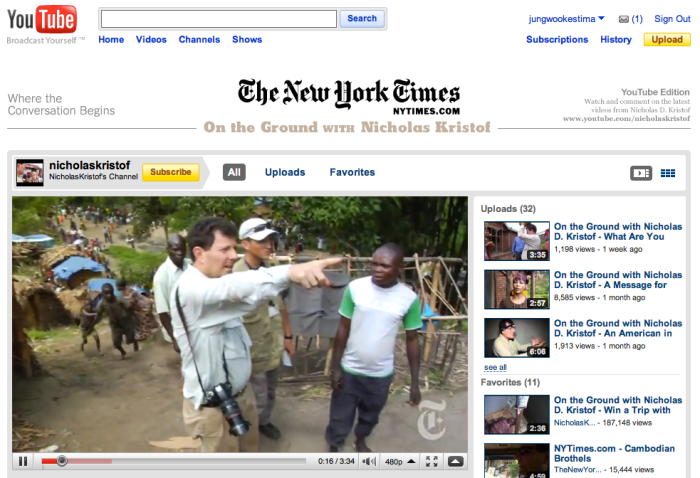Click the yellow Upload button
Viewport: 700px width, 478px height.
coord(666,40)
